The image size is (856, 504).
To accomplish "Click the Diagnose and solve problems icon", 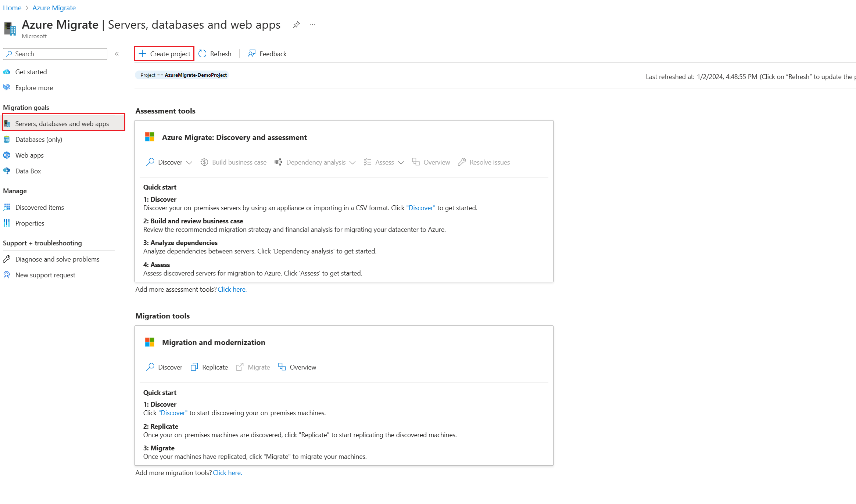I will pyautogui.click(x=8, y=259).
